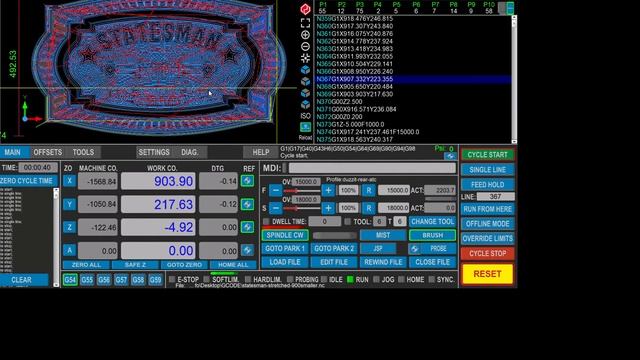640x360 pixels.
Task: Click RUN FROM HERE
Action: coord(487,209)
